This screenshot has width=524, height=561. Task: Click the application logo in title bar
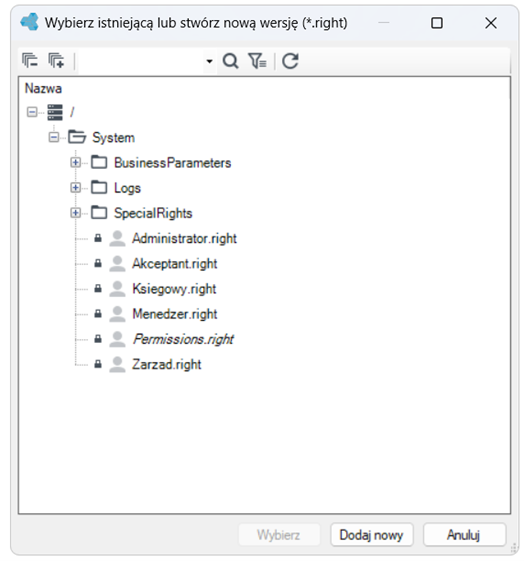point(30,22)
